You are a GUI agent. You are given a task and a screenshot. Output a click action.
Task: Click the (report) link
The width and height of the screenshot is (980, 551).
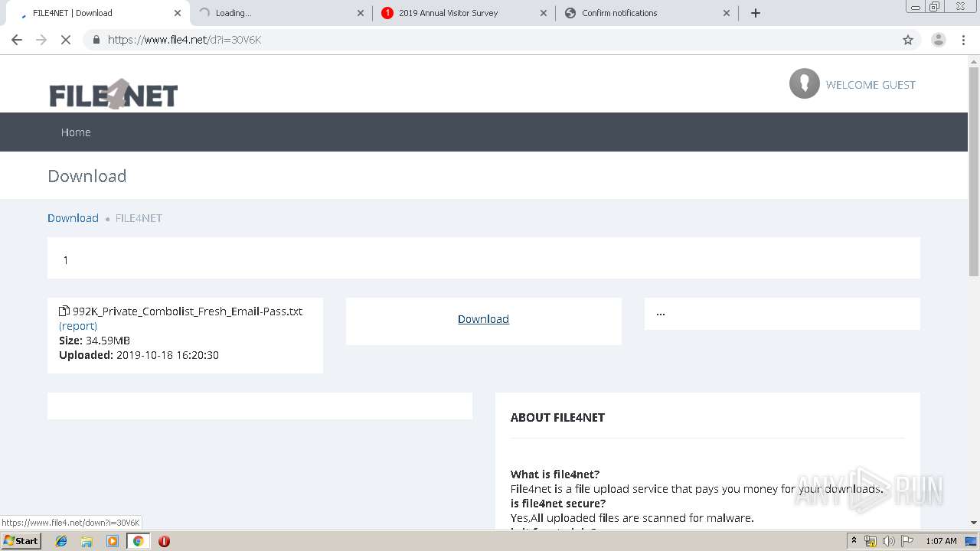[x=78, y=326]
